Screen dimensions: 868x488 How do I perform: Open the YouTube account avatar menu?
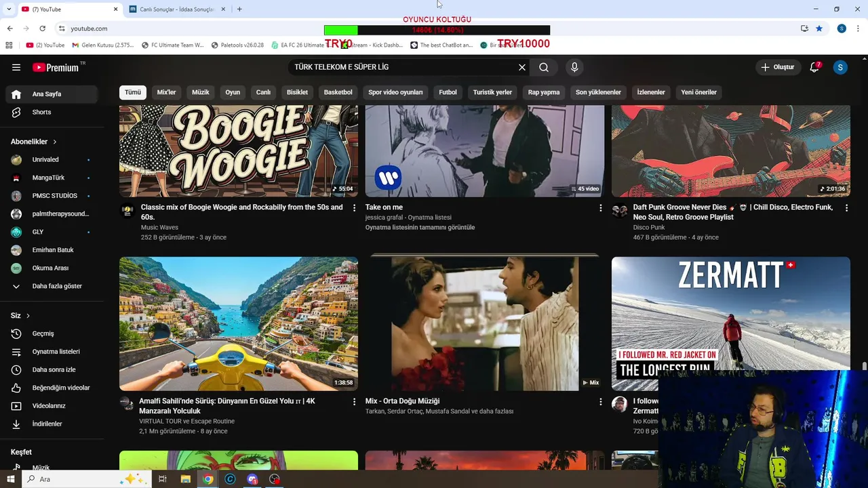840,67
